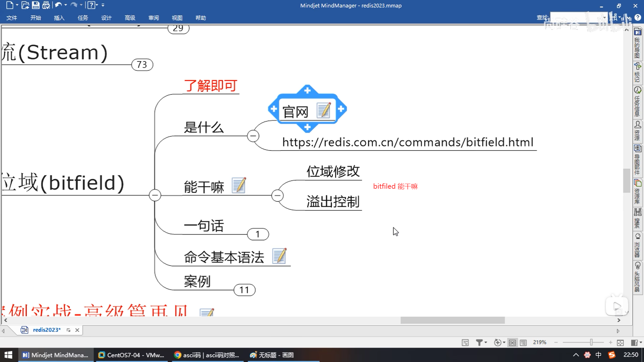644x362 pixels.
Task: Expand the 一句话 subtopics counter 1
Action: click(258, 234)
